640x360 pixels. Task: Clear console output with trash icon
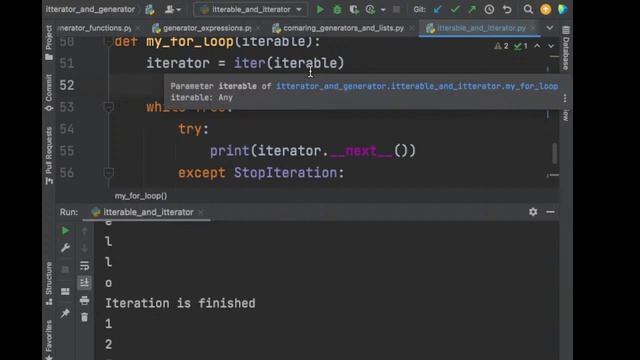[84, 317]
